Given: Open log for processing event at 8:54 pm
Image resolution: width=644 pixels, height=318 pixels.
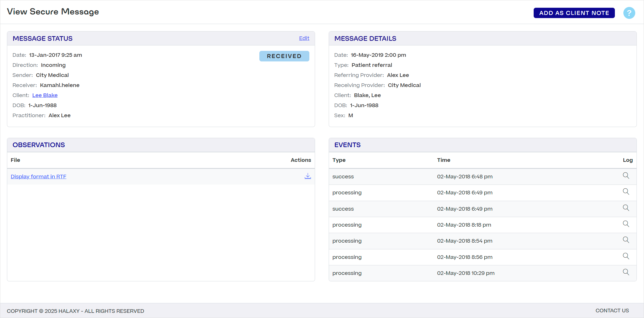Looking at the screenshot, I should pos(626,240).
